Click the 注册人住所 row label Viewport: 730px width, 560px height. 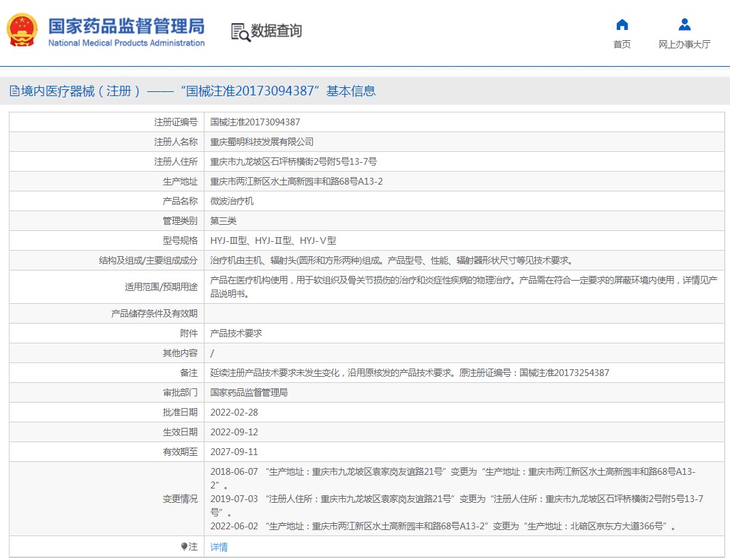pos(176,161)
